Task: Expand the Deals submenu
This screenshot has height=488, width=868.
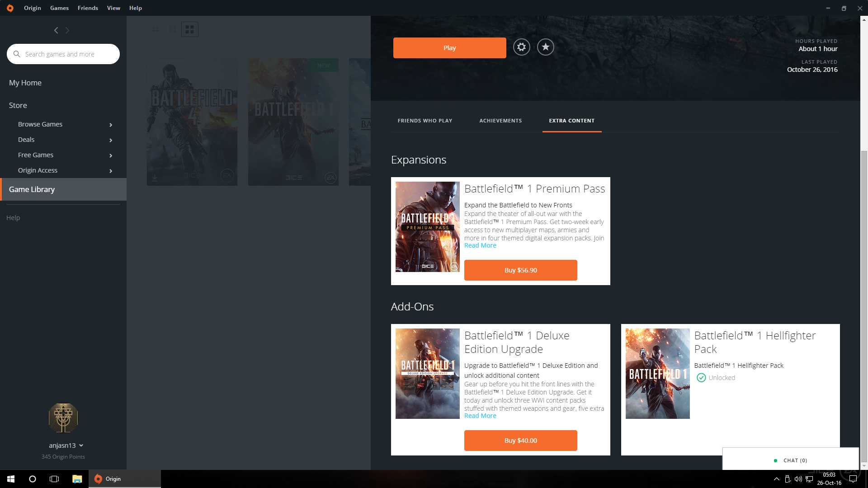Action: (x=111, y=140)
